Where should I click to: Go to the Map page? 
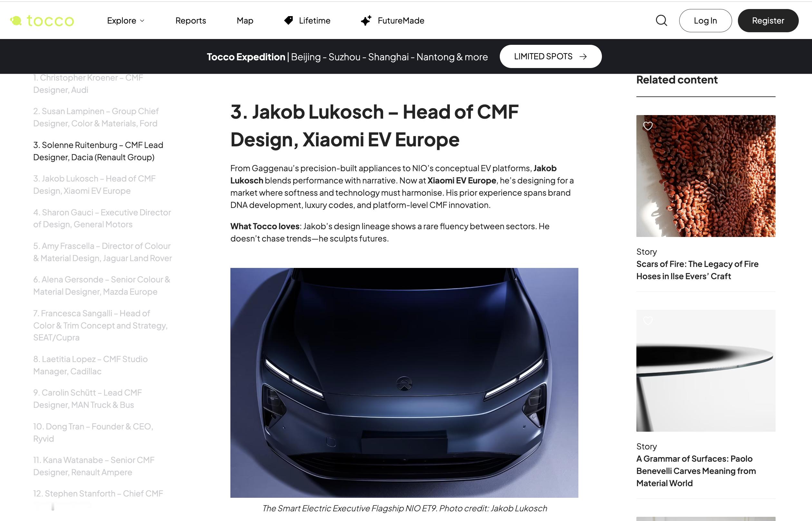click(245, 21)
